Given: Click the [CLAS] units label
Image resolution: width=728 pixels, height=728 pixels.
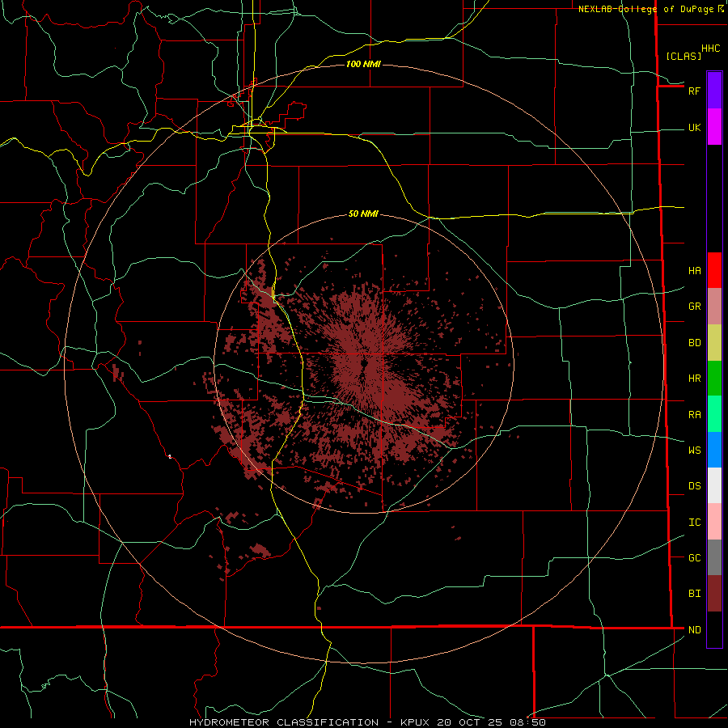Looking at the screenshot, I should [x=684, y=56].
